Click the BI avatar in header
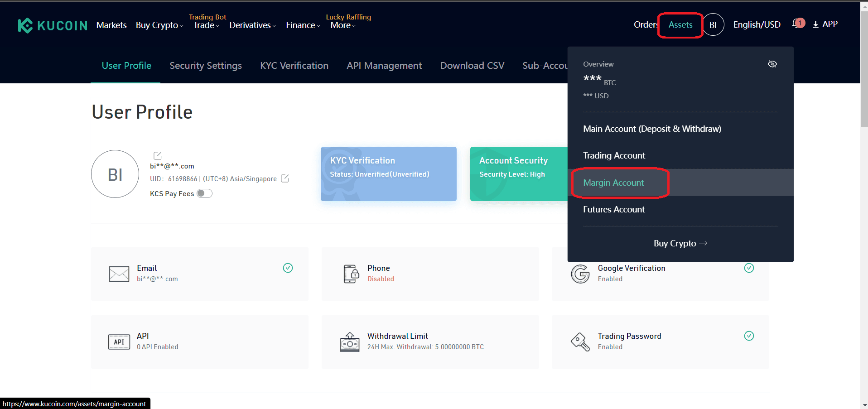 pos(713,25)
